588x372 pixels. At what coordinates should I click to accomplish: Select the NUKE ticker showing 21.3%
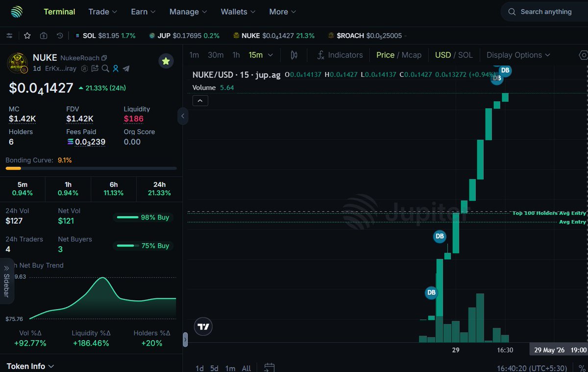click(274, 36)
